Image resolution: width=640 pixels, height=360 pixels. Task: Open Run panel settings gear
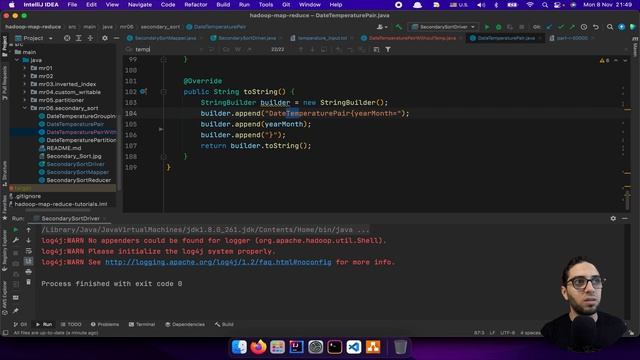613,219
